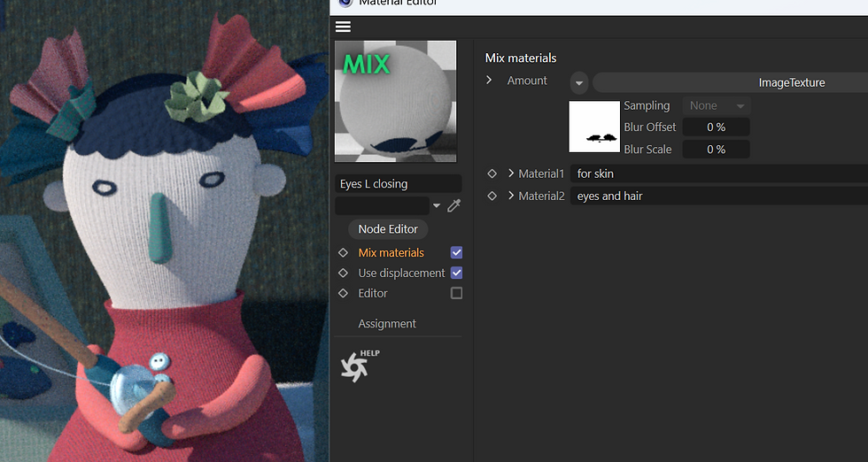The image size is (868, 462).
Task: Click the eyedropper picker icon
Action: [x=453, y=206]
